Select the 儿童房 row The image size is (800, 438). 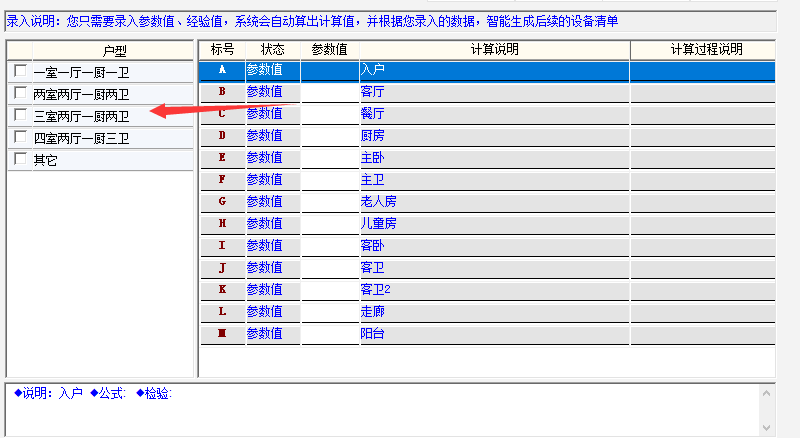click(x=488, y=224)
